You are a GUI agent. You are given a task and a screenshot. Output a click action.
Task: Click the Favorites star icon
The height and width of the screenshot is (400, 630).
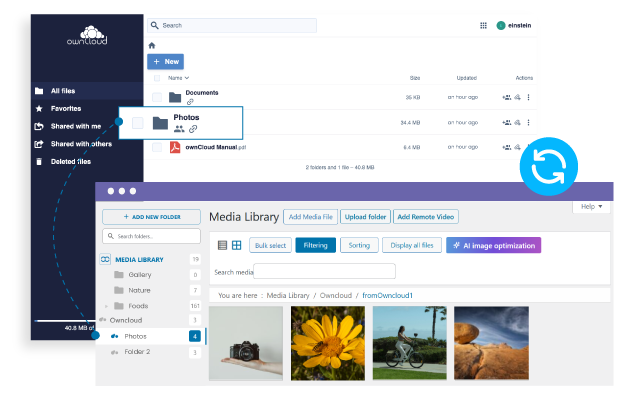[x=39, y=108]
